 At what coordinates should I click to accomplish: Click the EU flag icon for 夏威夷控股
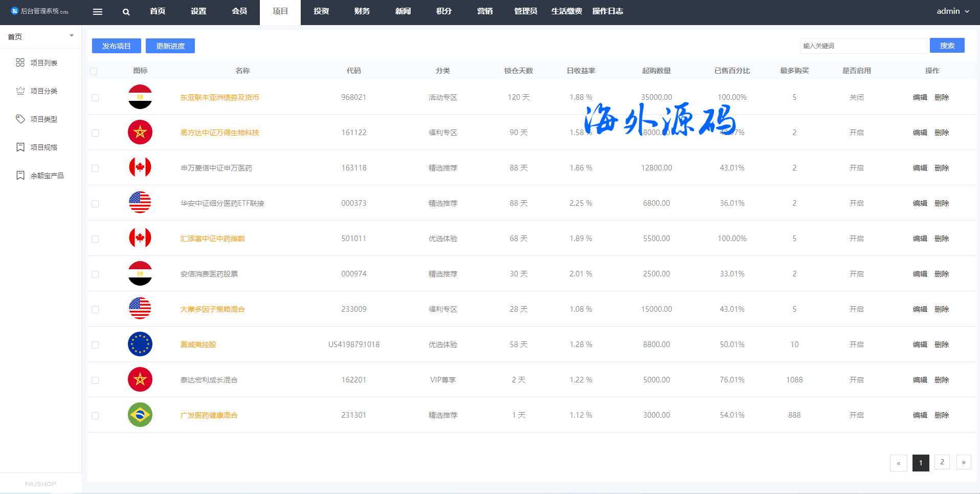[140, 344]
